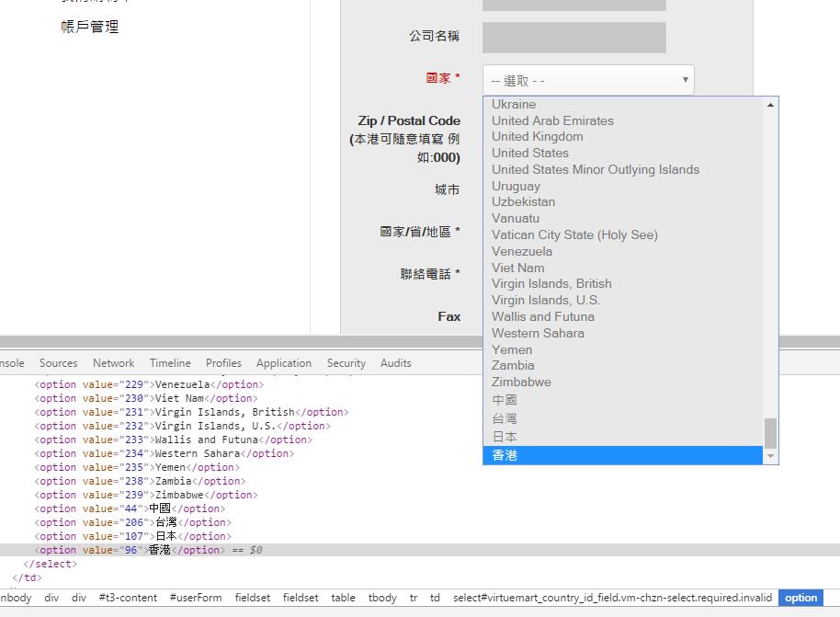Choose 台灣 in the dropdown list
Screen dimensions: 840x617
[622, 418]
